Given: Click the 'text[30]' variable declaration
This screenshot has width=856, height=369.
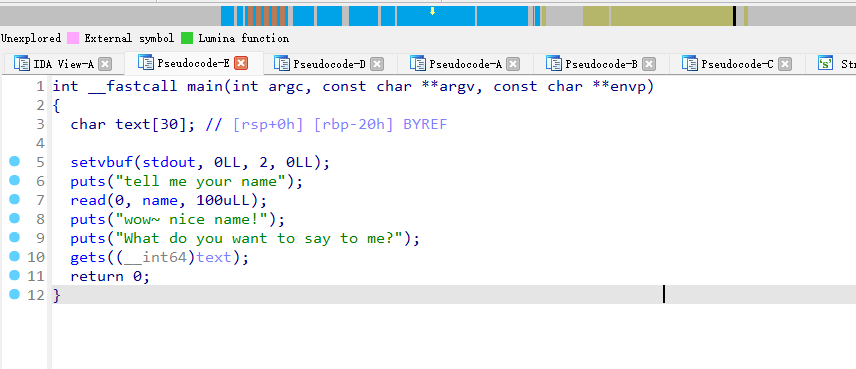Looking at the screenshot, I should 151,124.
